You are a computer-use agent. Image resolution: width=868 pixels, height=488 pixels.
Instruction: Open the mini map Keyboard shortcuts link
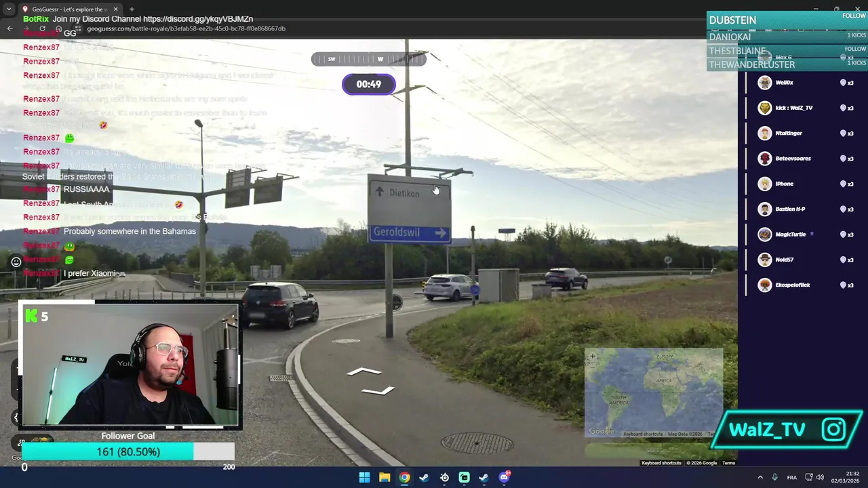pyautogui.click(x=643, y=434)
